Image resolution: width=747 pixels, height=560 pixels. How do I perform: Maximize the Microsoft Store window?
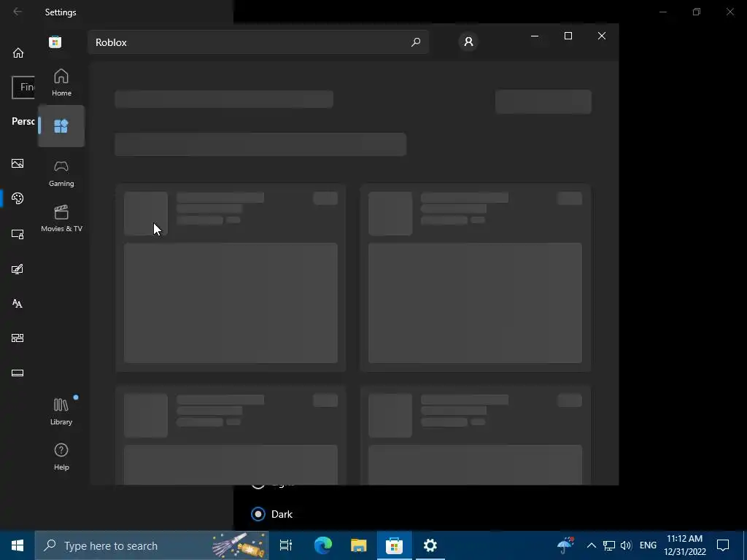568,36
